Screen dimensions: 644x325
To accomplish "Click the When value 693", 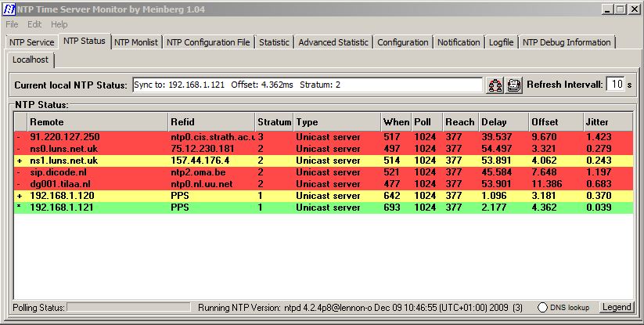I will pyautogui.click(x=392, y=208).
